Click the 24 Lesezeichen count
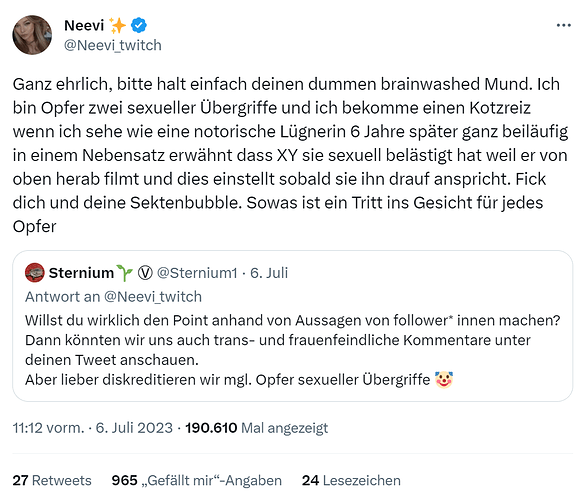The image size is (588, 500). pos(351,480)
